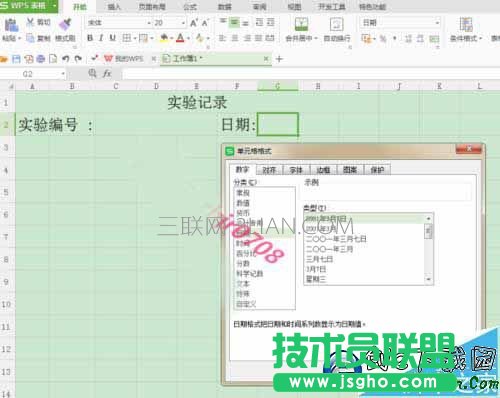The width and height of the screenshot is (500, 398).
Task: Toggle Underline formatting
Action: point(113,38)
